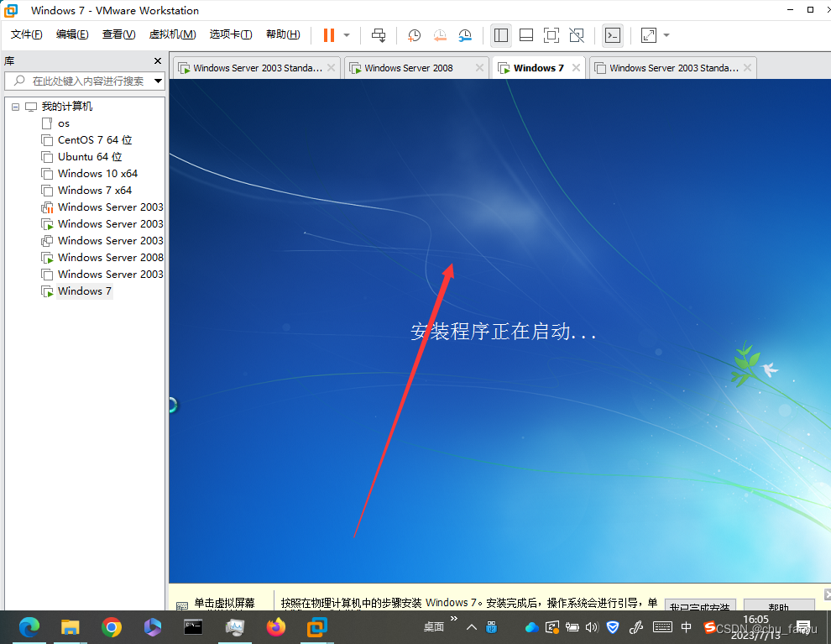Pause the virtual machine with the orange pause button

329,35
